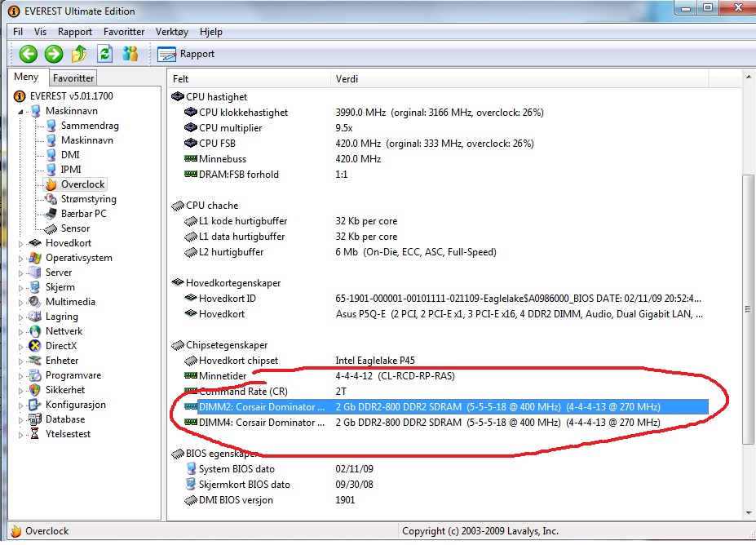Switch to the Favoritter tab in sidebar
This screenshot has width=756, height=545.
[73, 78]
